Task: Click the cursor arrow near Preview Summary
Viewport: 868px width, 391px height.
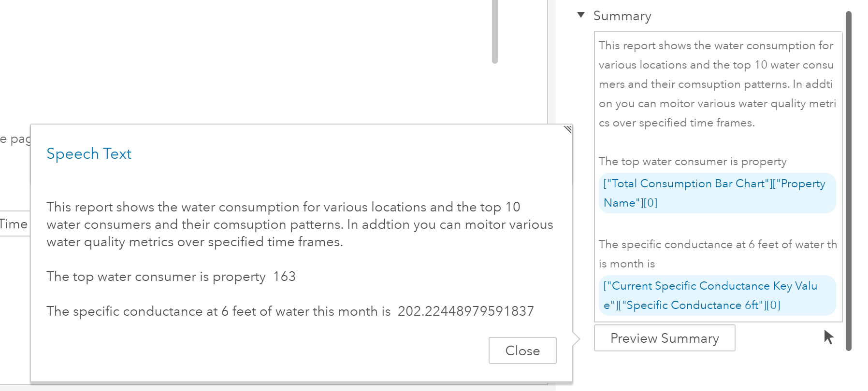Action: [x=828, y=337]
